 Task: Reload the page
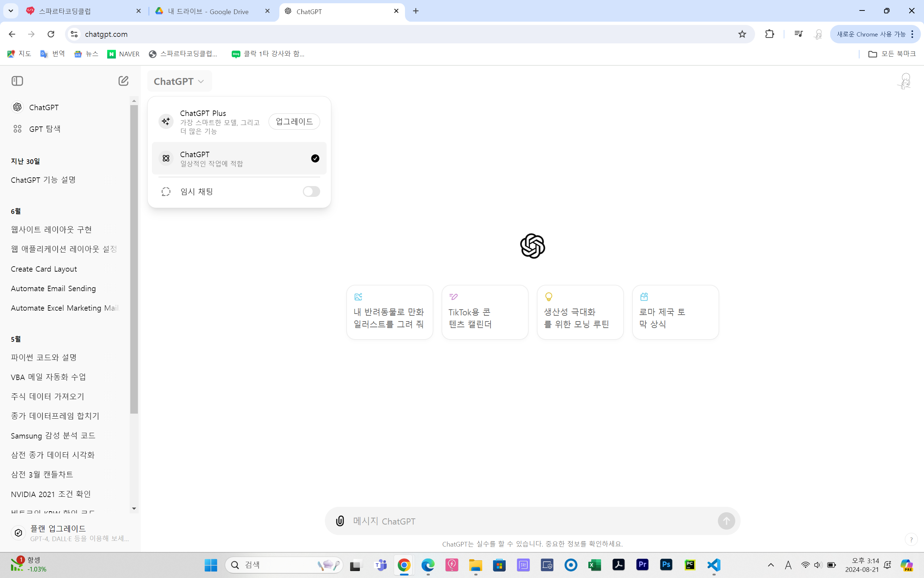[x=51, y=34]
